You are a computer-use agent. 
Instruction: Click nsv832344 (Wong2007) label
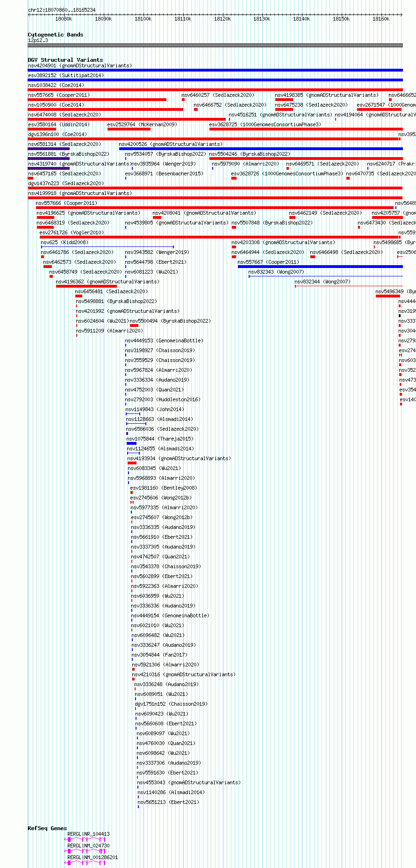tap(323, 282)
